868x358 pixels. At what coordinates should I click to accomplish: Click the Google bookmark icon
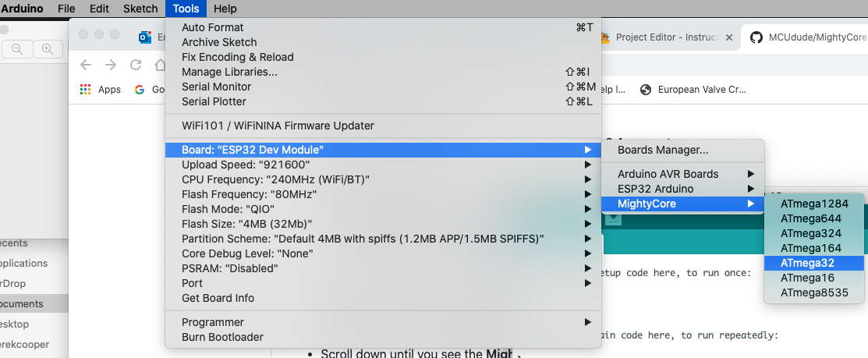pyautogui.click(x=140, y=90)
